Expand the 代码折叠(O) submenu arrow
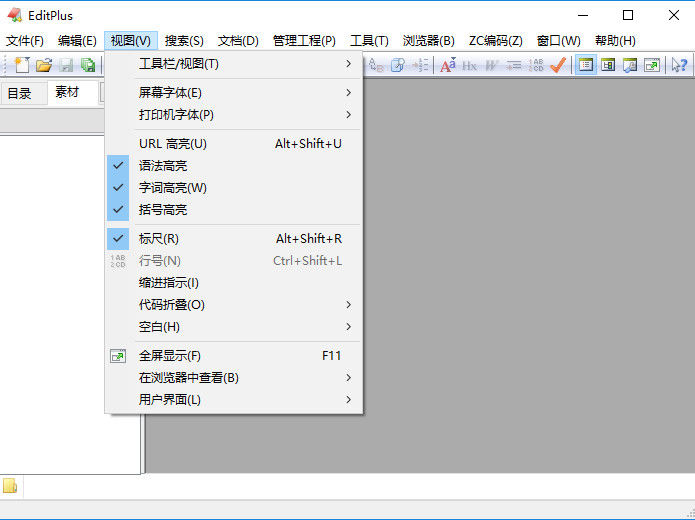 pyautogui.click(x=348, y=305)
